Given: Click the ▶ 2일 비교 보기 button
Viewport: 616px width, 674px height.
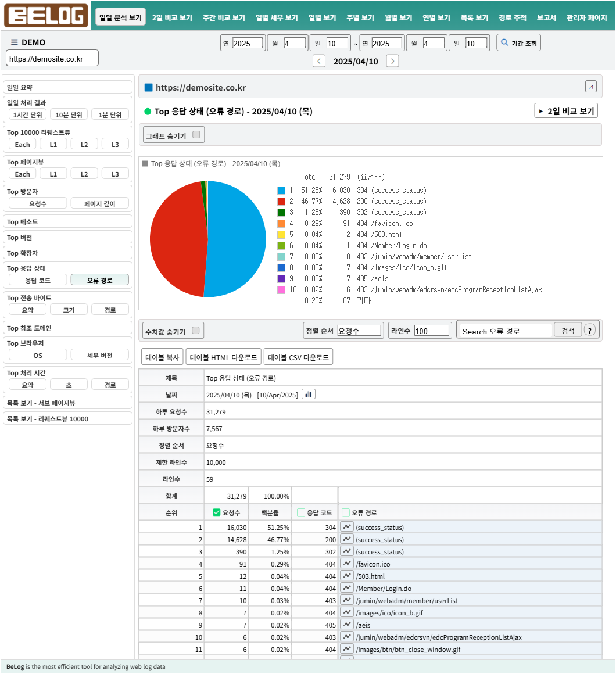Looking at the screenshot, I should 565,111.
